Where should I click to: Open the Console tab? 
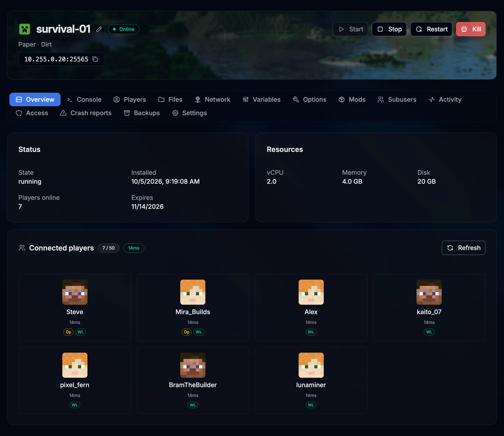click(84, 99)
